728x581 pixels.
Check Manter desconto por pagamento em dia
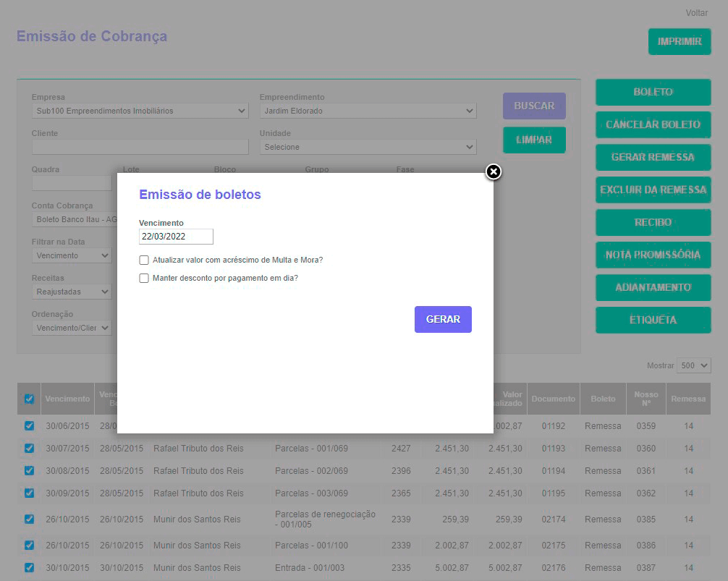click(144, 278)
